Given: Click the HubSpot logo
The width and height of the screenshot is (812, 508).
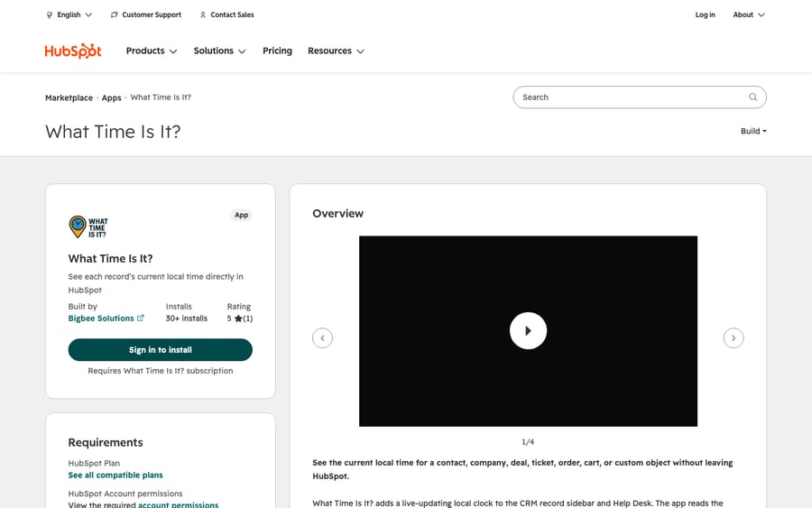Looking at the screenshot, I should [73, 51].
